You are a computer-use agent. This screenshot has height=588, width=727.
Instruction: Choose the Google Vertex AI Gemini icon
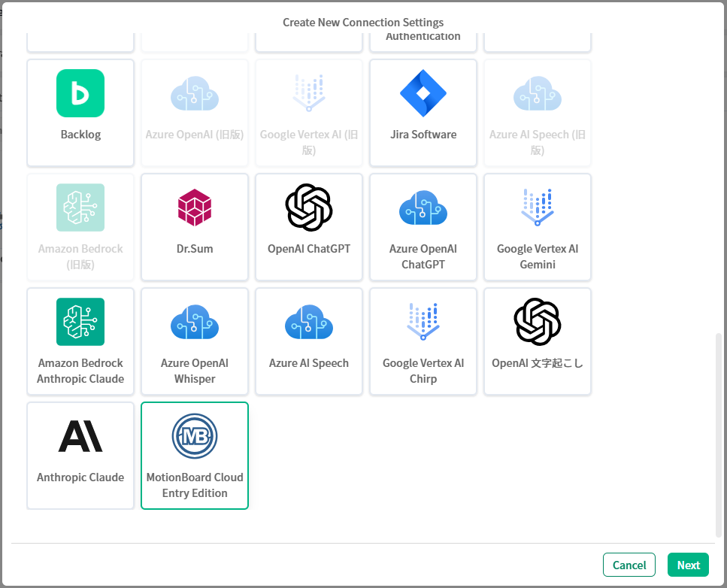[538, 208]
